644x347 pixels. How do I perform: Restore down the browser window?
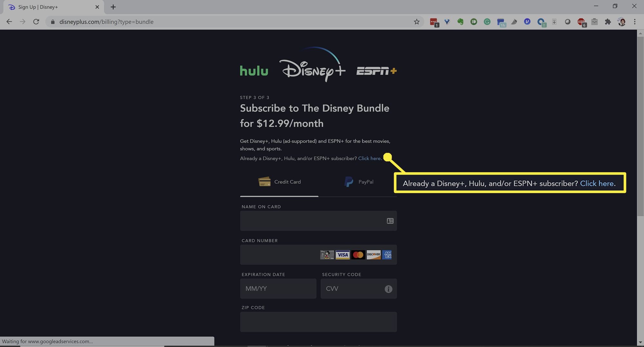[615, 6]
